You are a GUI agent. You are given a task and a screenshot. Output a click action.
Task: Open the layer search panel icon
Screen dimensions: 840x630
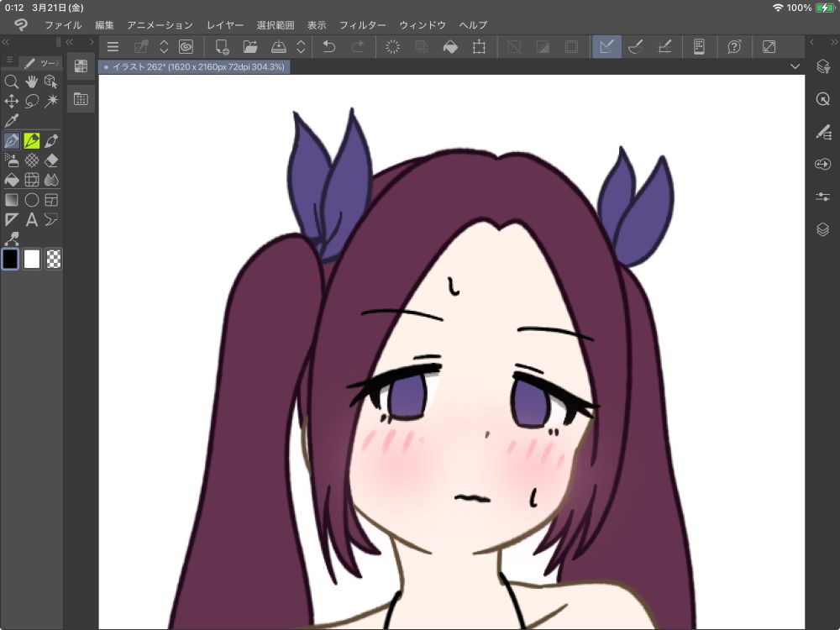tap(823, 66)
